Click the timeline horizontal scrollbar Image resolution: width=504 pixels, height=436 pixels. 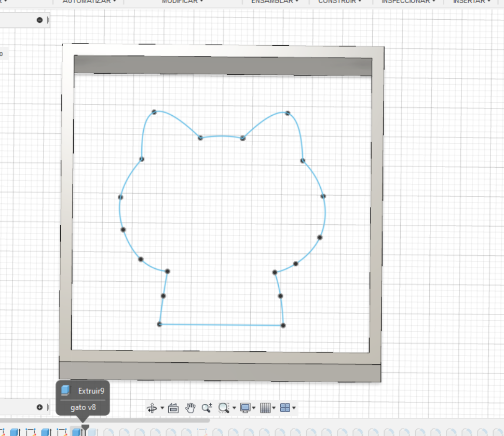click(x=105, y=420)
